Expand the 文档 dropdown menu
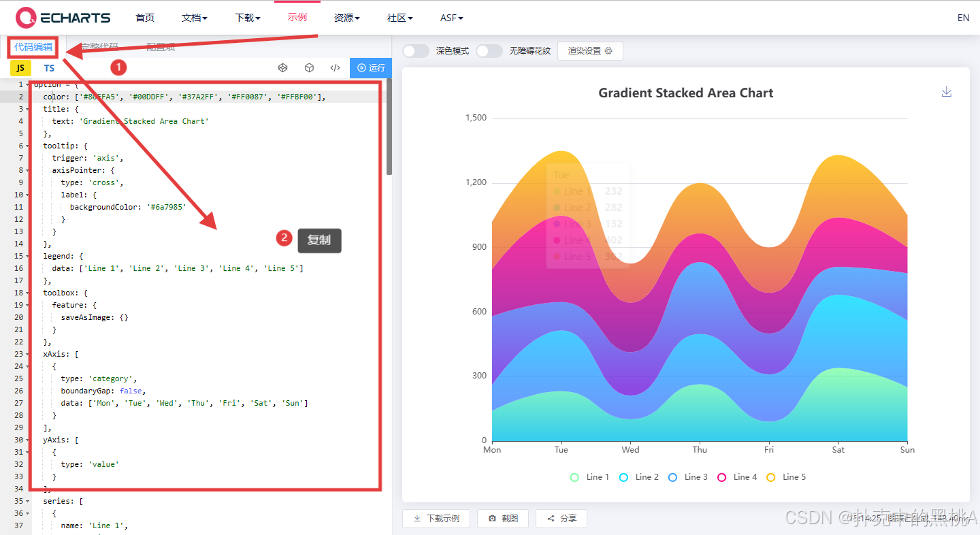980x535 pixels. pos(195,18)
